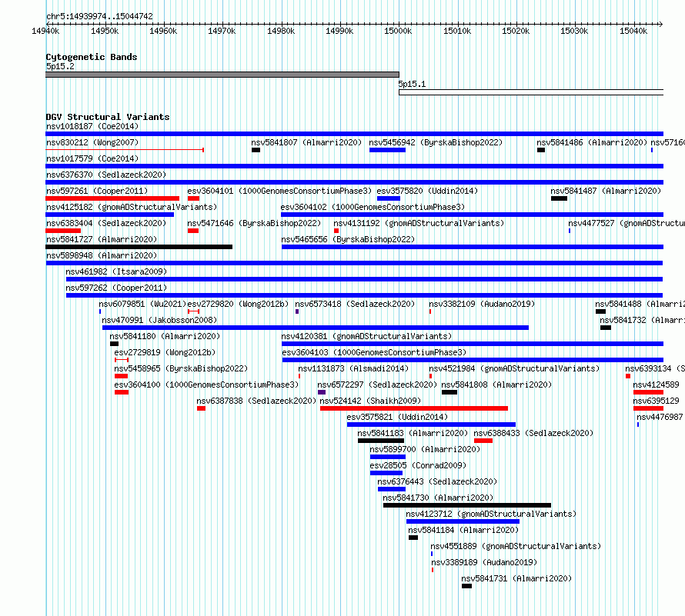Select nsv6079851 (Wu2021) label
The image size is (685, 616).
pyautogui.click(x=142, y=305)
